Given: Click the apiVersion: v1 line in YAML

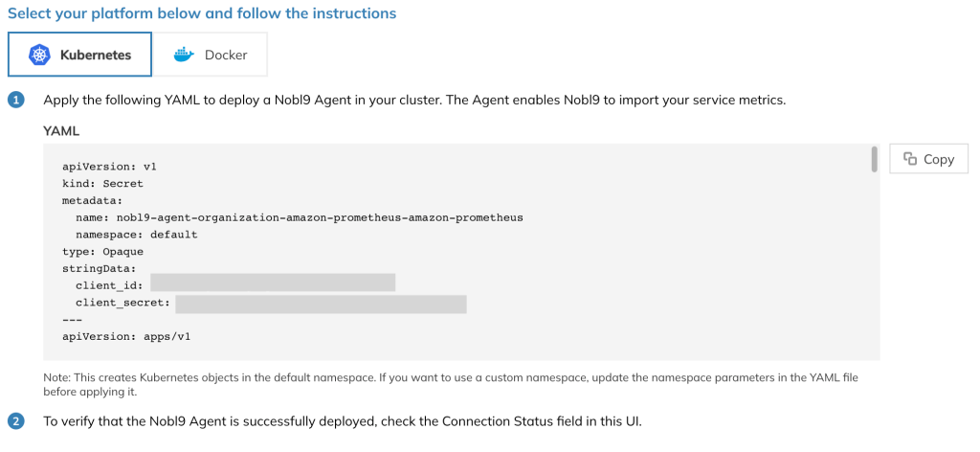Looking at the screenshot, I should coord(109,167).
